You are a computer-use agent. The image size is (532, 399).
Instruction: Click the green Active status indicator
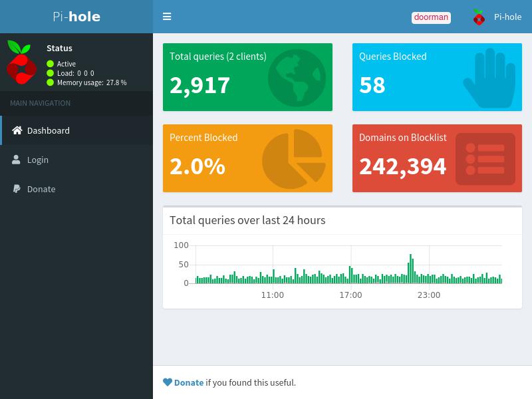51,63
